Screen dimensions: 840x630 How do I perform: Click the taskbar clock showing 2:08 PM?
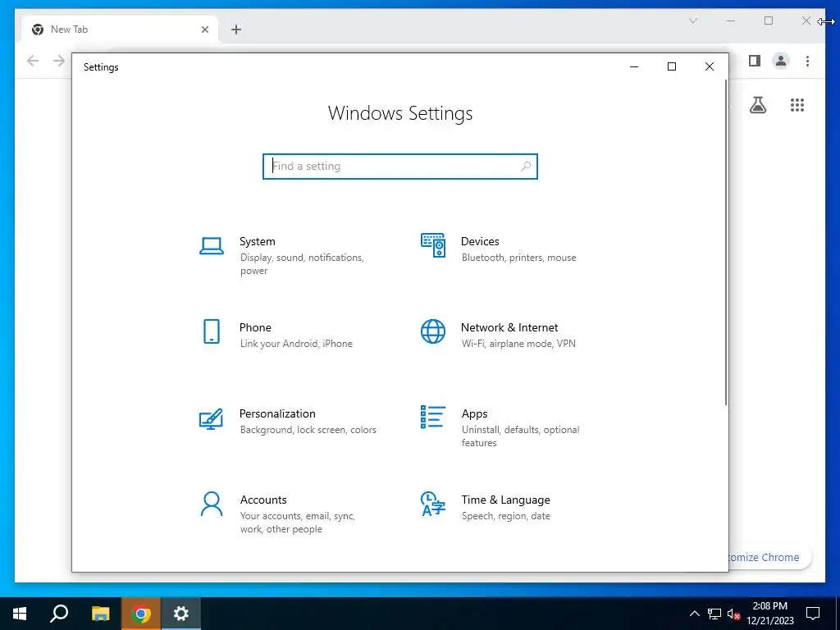point(769,614)
